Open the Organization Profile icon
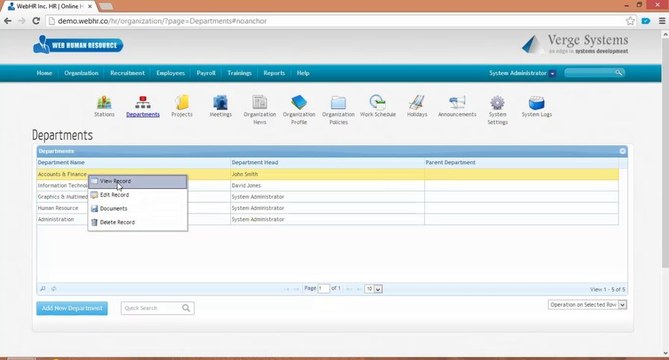The height and width of the screenshot is (360, 669). 299,103
